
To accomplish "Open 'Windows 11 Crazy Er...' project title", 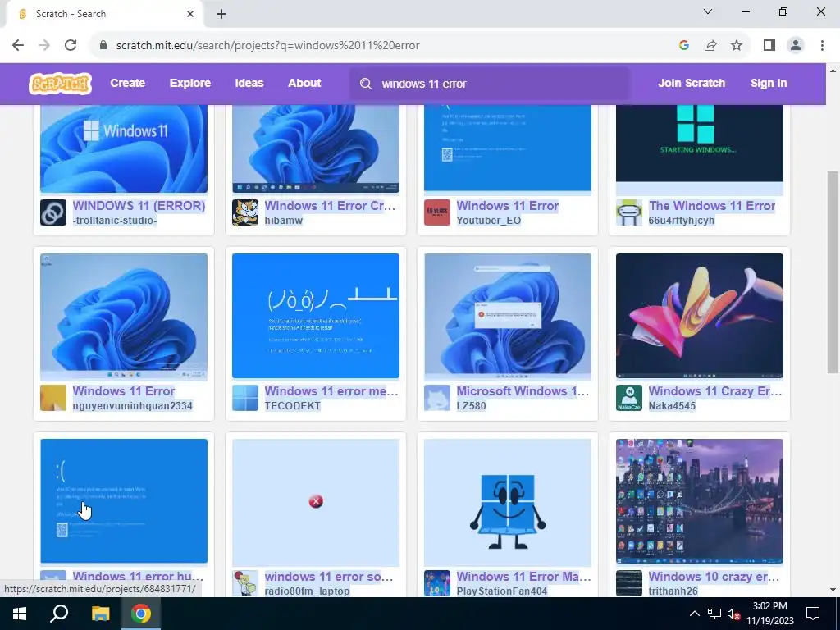I will point(715,391).
